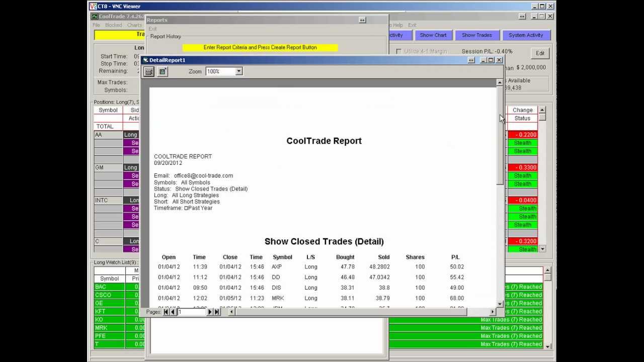Click the -0.3200 change value
This screenshot has width=644, height=362.
(522, 241)
